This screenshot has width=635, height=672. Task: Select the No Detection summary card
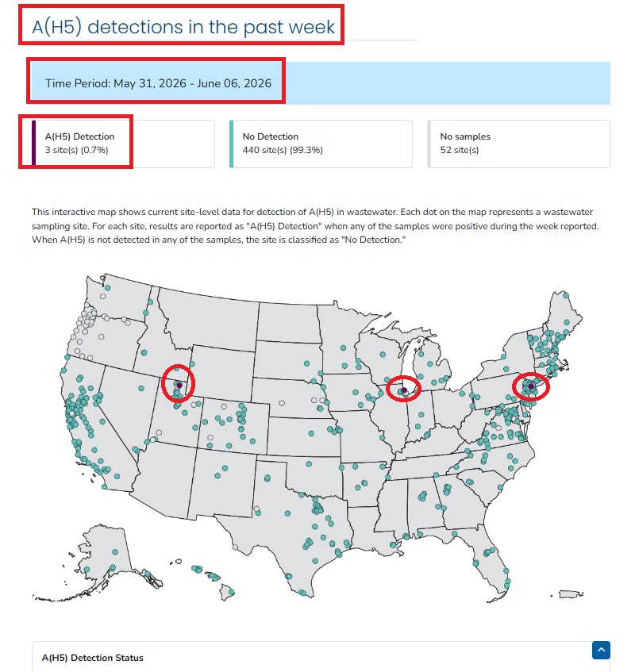(321, 144)
